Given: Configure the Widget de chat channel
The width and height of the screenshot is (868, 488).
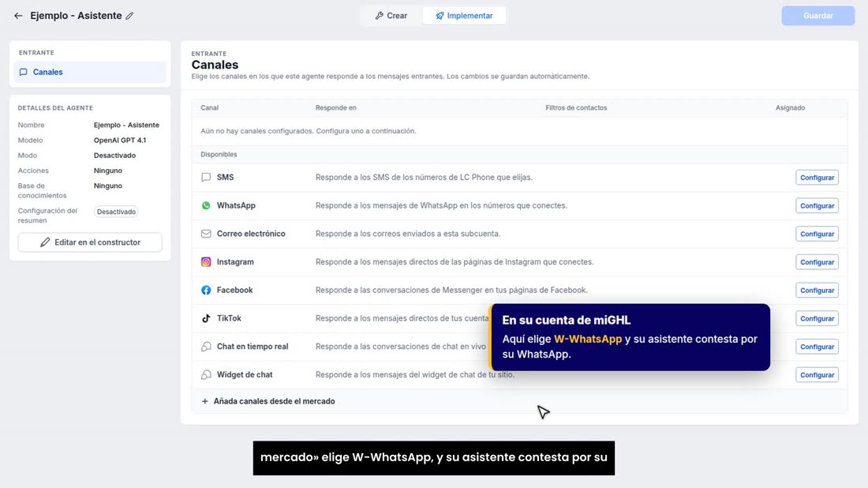Looking at the screenshot, I should (x=817, y=375).
